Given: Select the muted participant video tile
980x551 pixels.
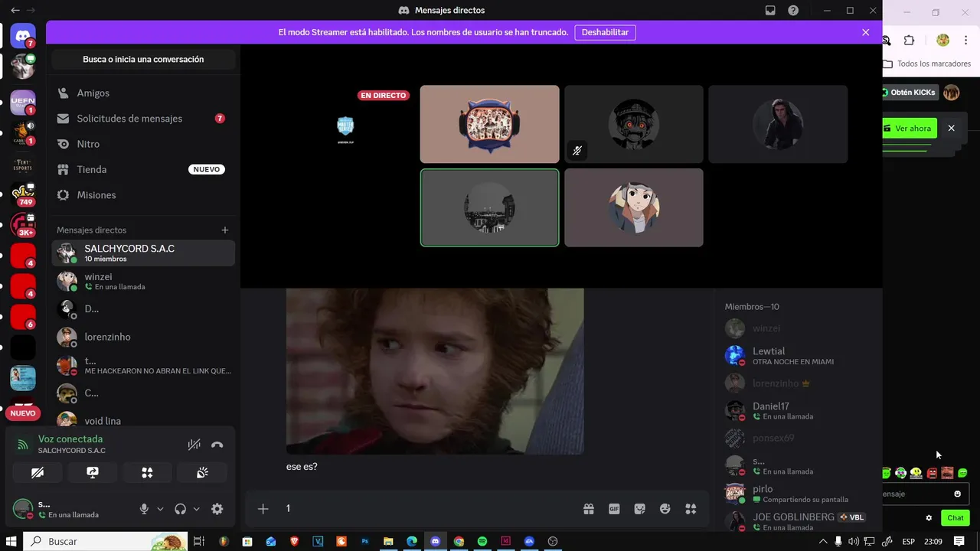Looking at the screenshot, I should [x=633, y=124].
